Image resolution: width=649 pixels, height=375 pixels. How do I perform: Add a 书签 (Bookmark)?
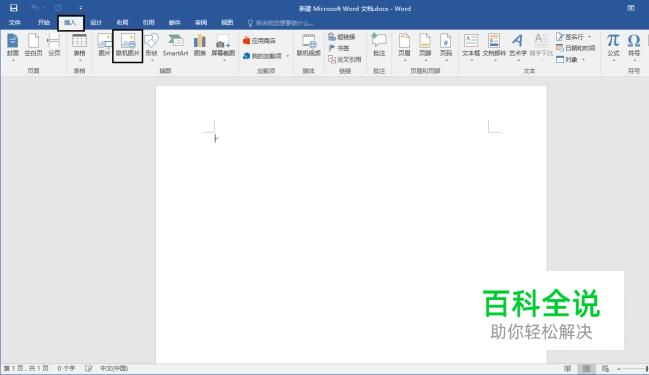coord(339,48)
